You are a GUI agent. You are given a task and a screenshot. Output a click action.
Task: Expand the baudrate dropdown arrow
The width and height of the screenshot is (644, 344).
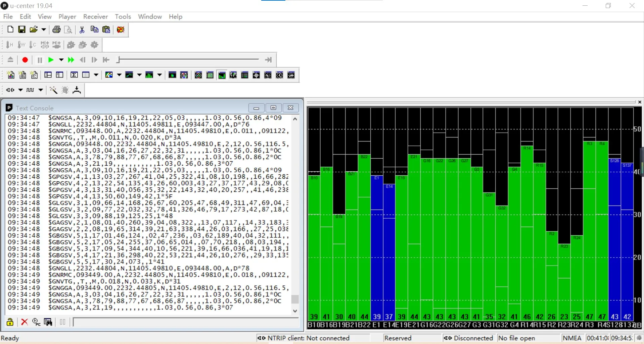tap(41, 90)
